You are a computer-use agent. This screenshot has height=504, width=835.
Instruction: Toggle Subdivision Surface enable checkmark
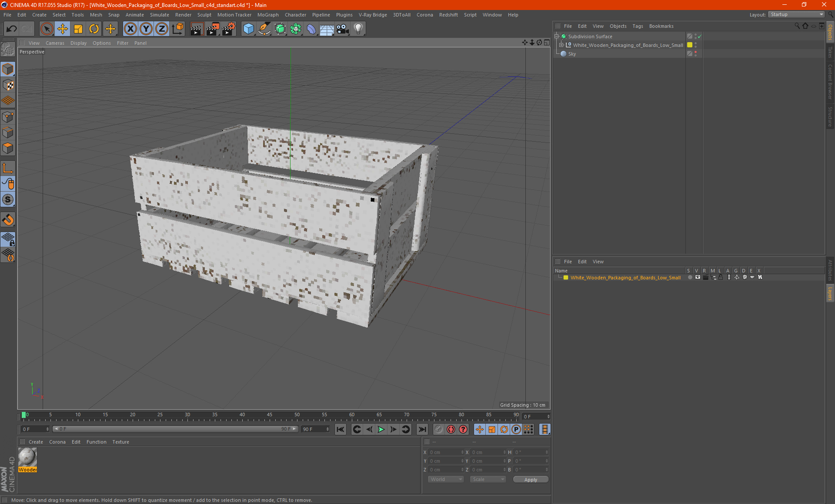(x=699, y=36)
